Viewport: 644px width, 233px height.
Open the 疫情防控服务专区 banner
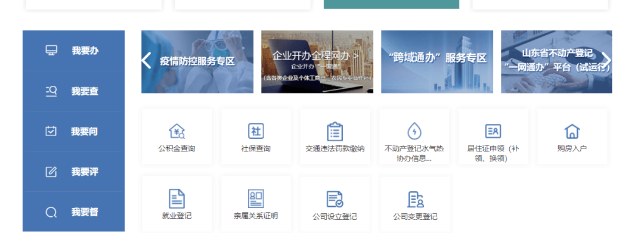[x=197, y=61]
